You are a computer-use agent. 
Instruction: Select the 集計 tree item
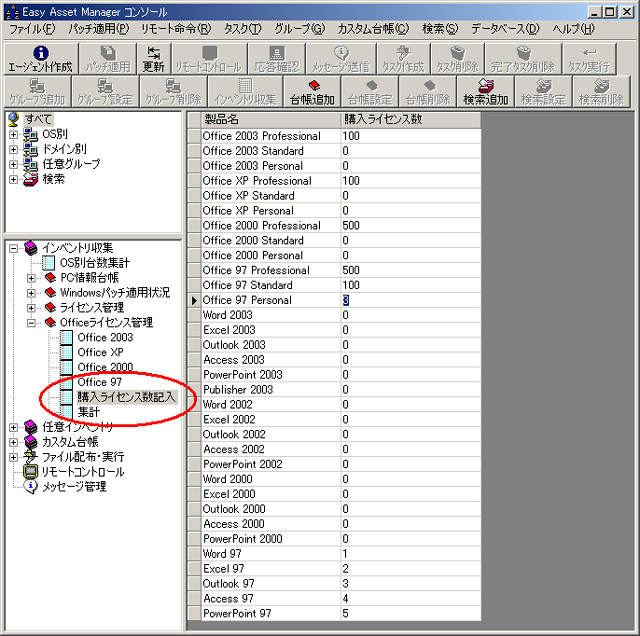point(89,412)
